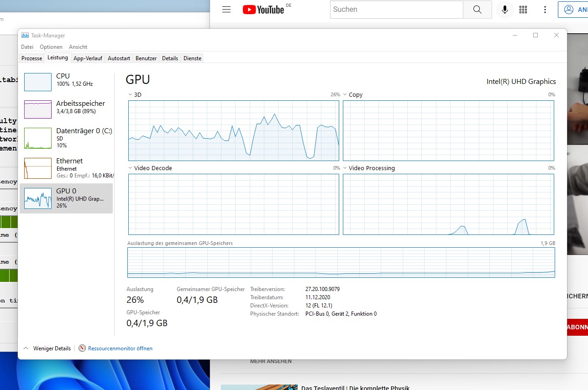The width and height of the screenshot is (588, 390).
Task: Switch to the Details tab
Action: [x=170, y=58]
